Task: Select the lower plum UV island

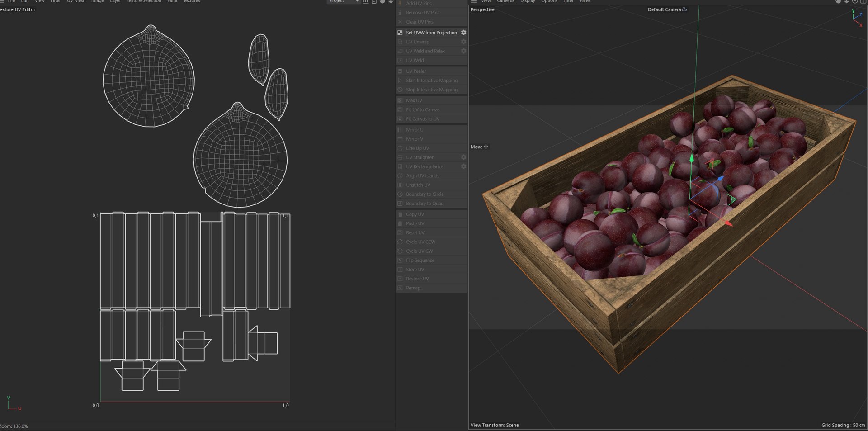Action: (240, 156)
